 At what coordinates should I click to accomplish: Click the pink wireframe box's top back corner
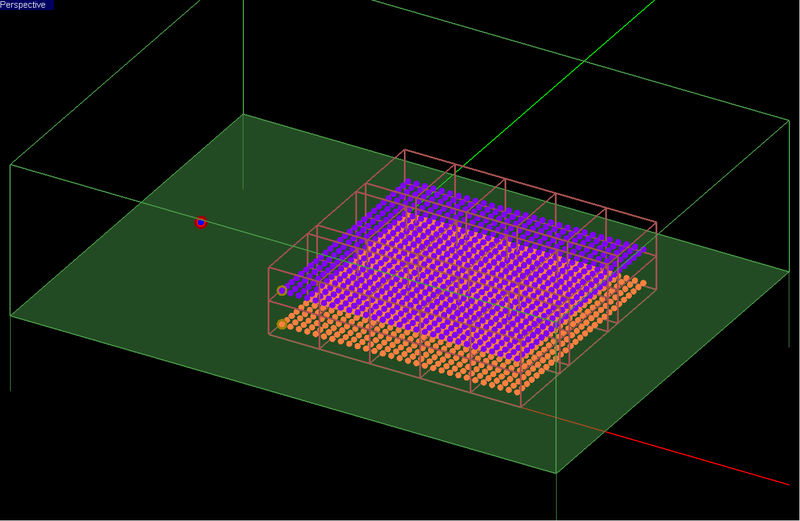pos(404,151)
